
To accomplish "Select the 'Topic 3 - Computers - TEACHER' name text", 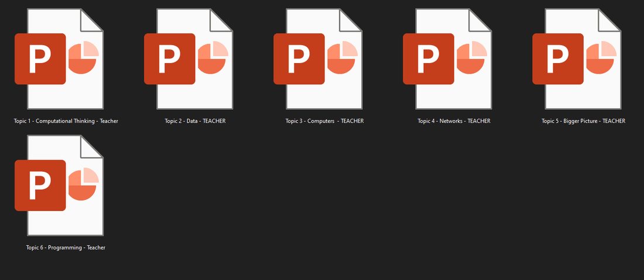I will [324, 121].
